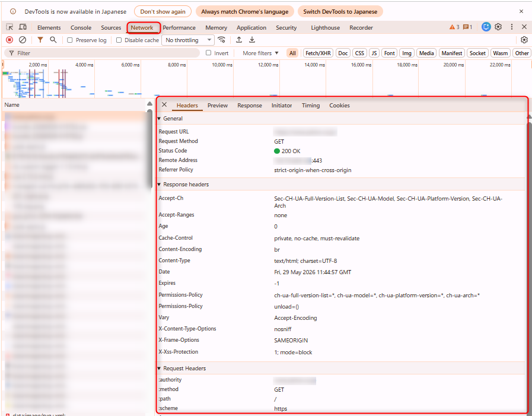532x416 pixels.
Task: Switch to the Elements tab
Action: click(49, 27)
